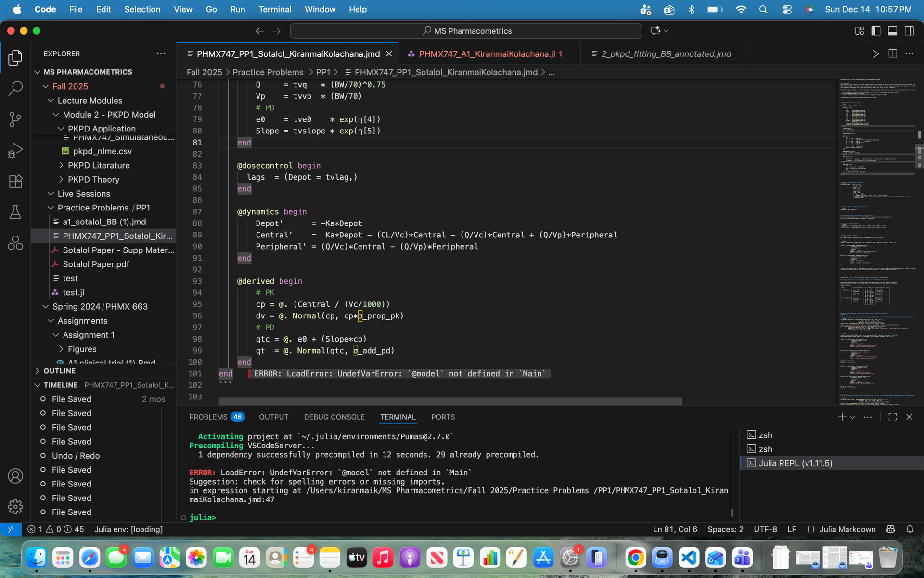Open the Extensions view

pos(15,182)
